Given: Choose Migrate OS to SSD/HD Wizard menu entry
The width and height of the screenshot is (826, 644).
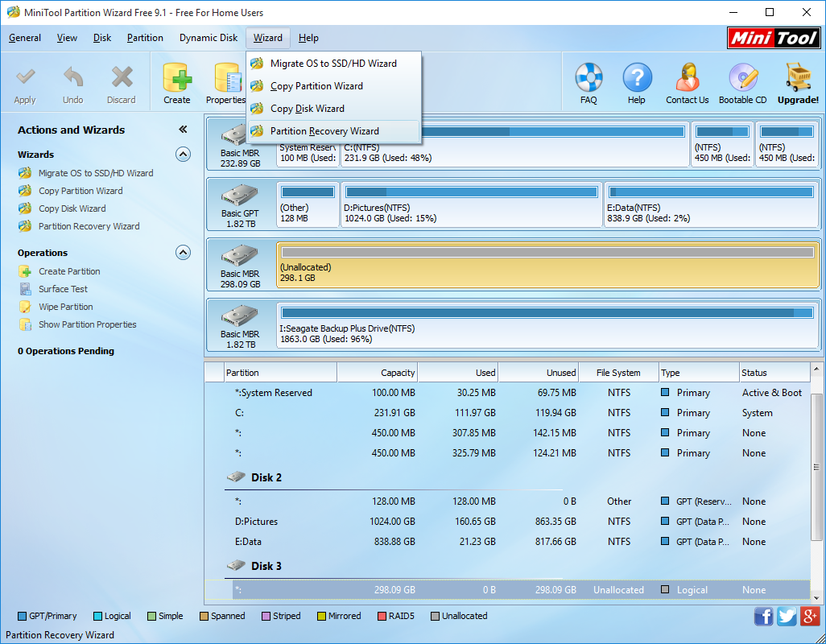Looking at the screenshot, I should [334, 63].
